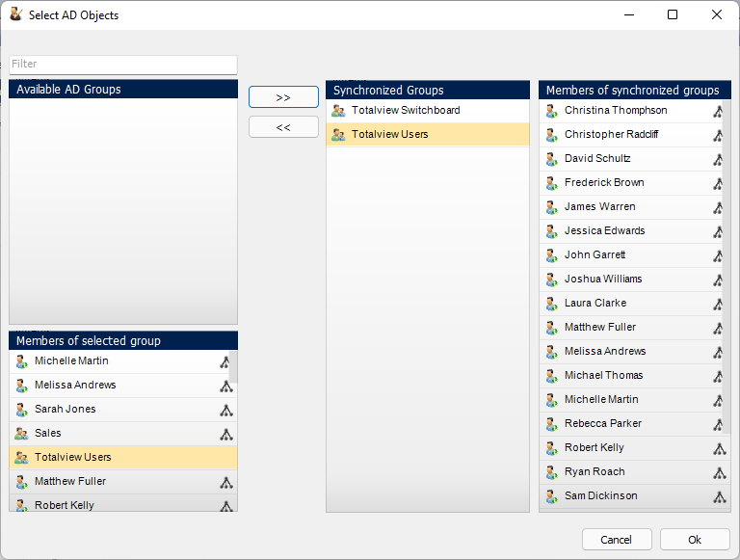Screen dimensions: 740x560
Task: Select Christopher Radcliff in synchronized members
Action: click(631, 135)
